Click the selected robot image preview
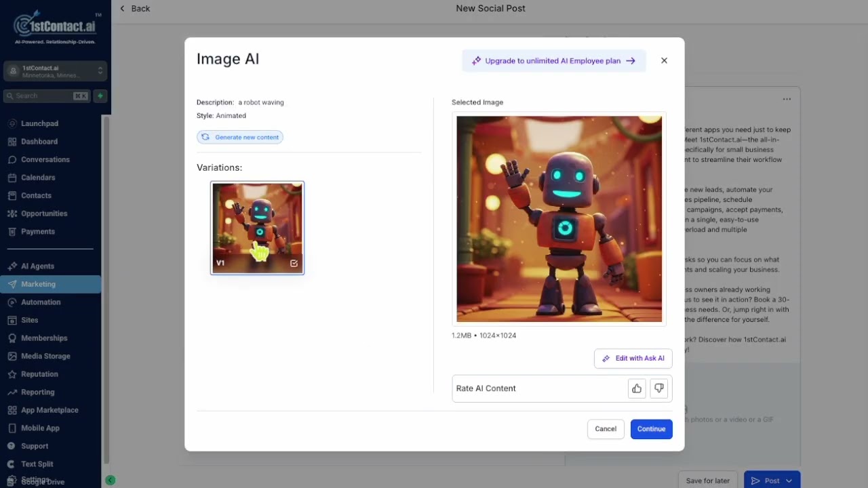 click(559, 219)
